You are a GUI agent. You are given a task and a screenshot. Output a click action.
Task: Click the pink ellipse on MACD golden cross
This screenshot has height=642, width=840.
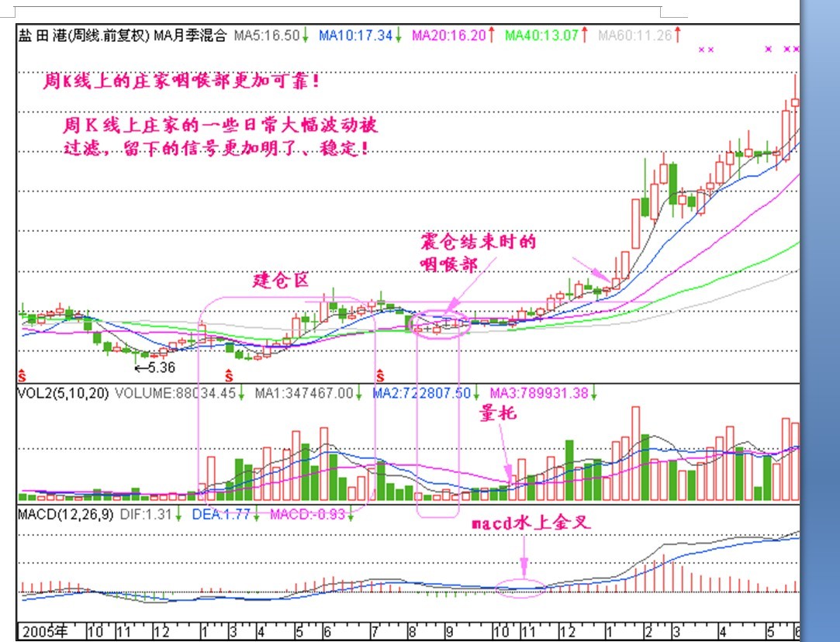point(520,588)
